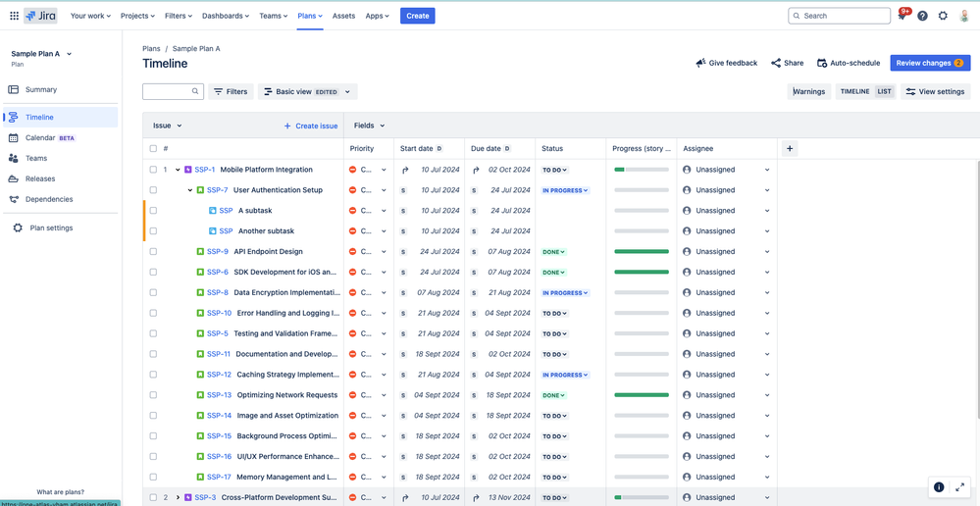
Task: Switch to the LIST view tab
Action: (x=884, y=92)
